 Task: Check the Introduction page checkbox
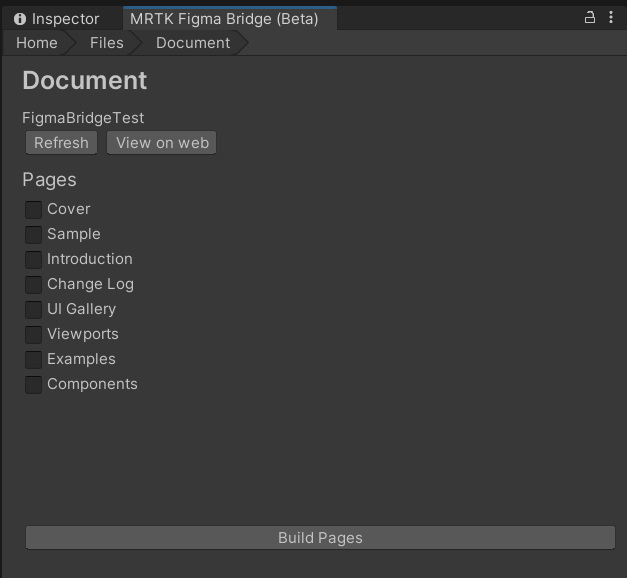(34, 260)
